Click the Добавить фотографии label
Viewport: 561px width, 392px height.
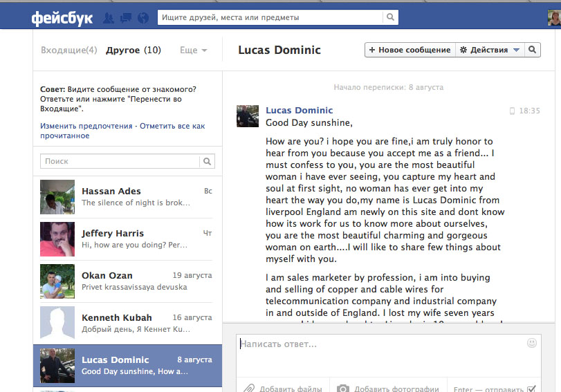396,389
